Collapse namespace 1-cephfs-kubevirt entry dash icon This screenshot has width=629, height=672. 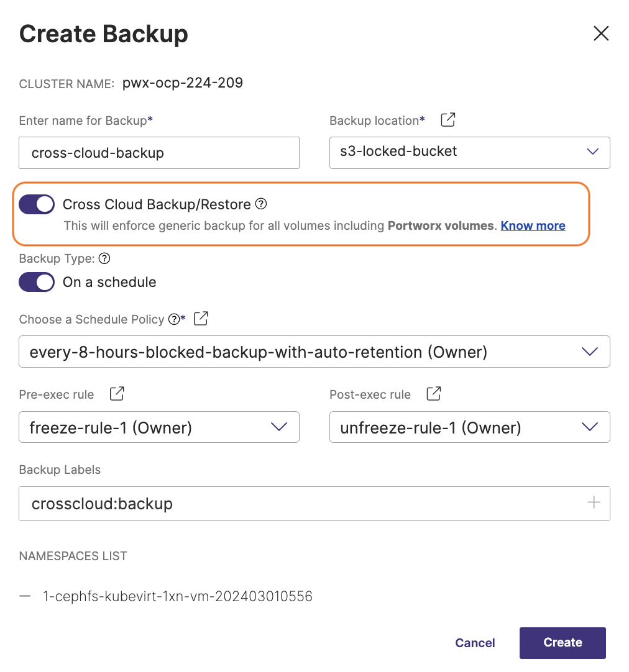pos(25,596)
